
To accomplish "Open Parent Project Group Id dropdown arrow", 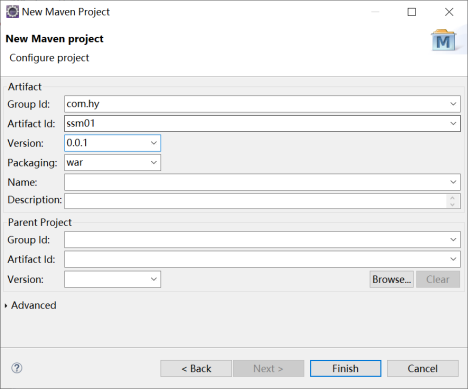I will pyautogui.click(x=453, y=240).
